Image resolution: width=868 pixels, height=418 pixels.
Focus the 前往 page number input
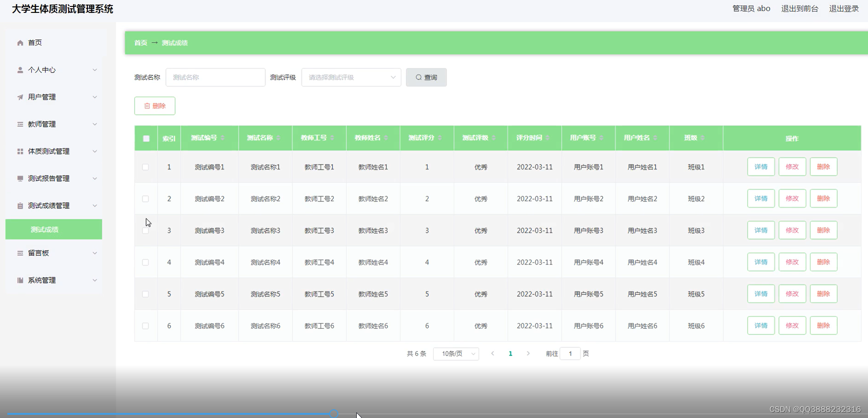click(x=570, y=354)
